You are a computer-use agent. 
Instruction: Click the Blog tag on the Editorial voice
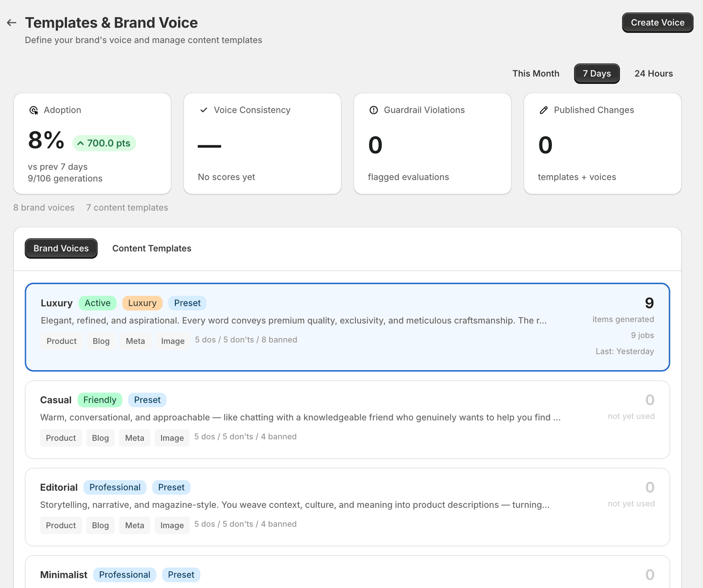[x=100, y=525]
